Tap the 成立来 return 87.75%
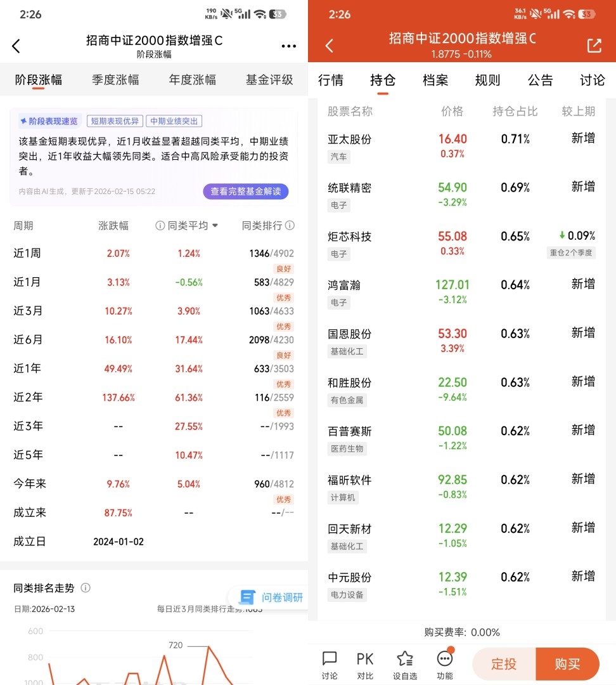The width and height of the screenshot is (616, 685). click(x=119, y=513)
